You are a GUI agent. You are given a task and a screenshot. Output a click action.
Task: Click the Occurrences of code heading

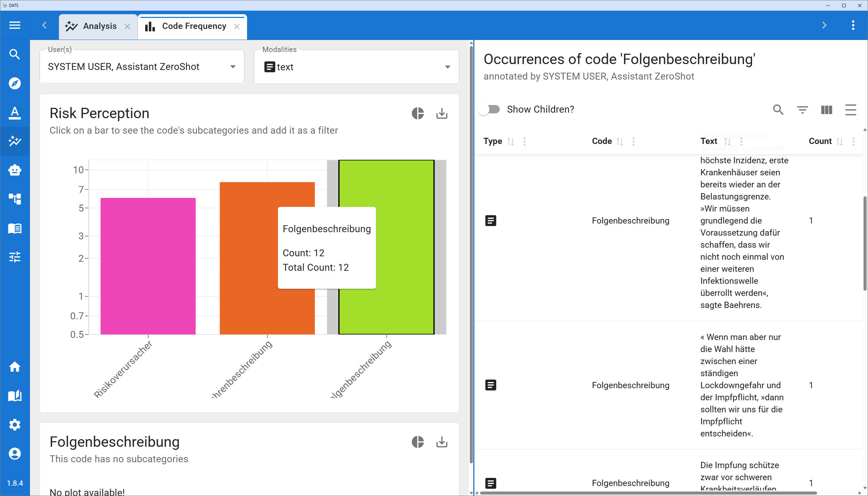pyautogui.click(x=620, y=59)
